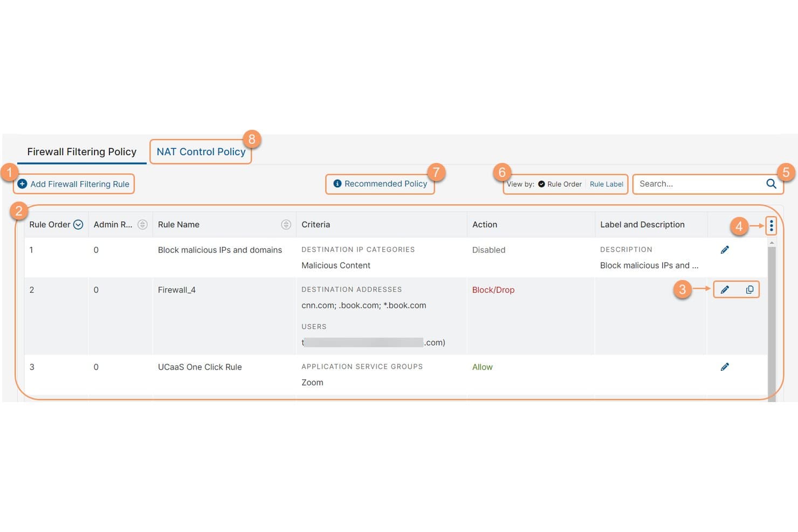
Task: Select the Block malicious IPs and domains name
Action: [x=220, y=250]
